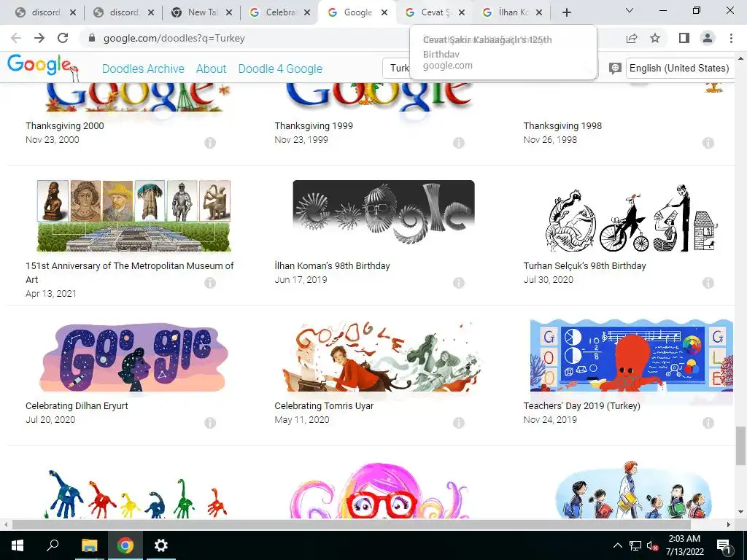Switch to the New Tab tab
The height and width of the screenshot is (560, 747).
click(202, 12)
